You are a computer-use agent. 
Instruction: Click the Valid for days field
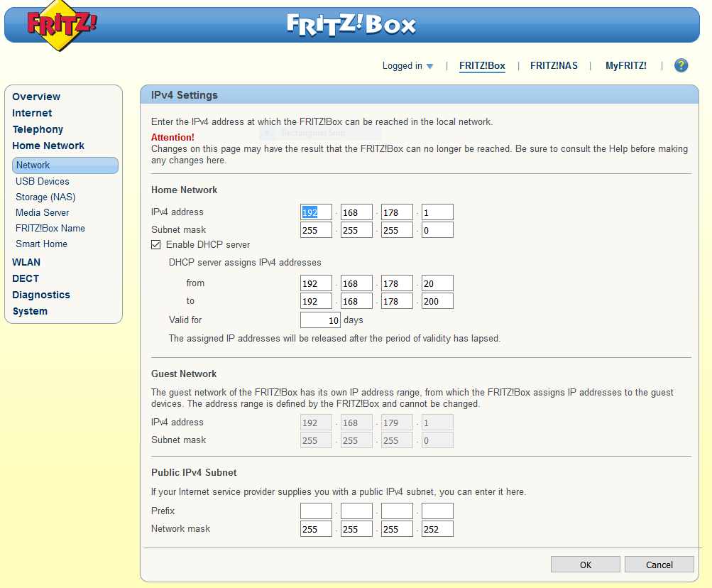tap(320, 320)
